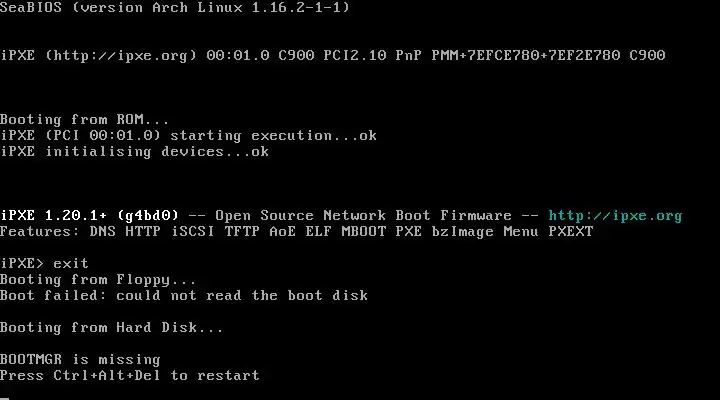This screenshot has width=720, height=400.
Task: Click the blinking cursor at bottom left
Action: click(x=5, y=398)
